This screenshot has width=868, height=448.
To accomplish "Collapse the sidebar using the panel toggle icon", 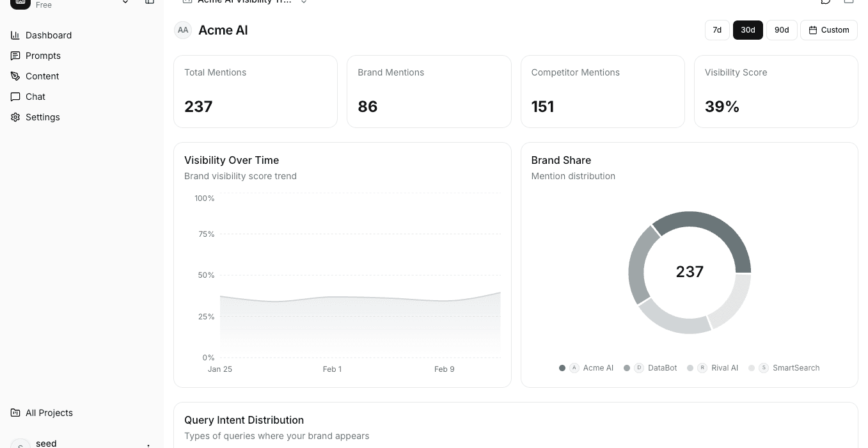I will click(x=150, y=3).
